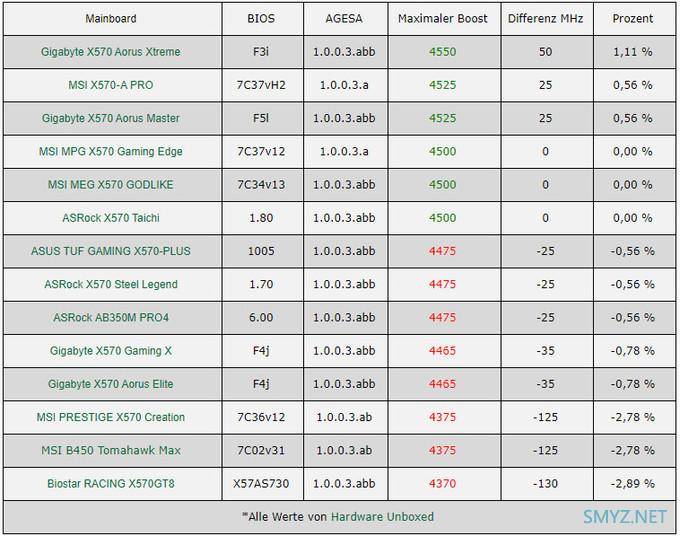Click AGESA 1.0.0.3.a in MSI X570-A PRO row

point(344,85)
